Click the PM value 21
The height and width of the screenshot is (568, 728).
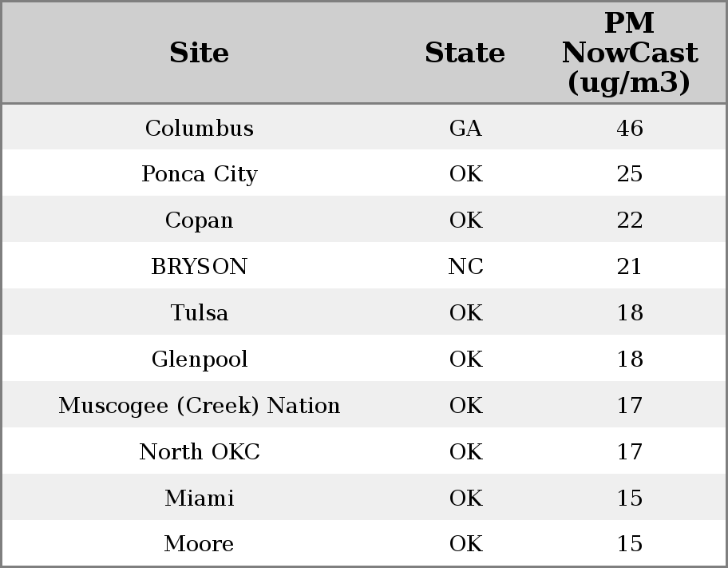click(630, 267)
